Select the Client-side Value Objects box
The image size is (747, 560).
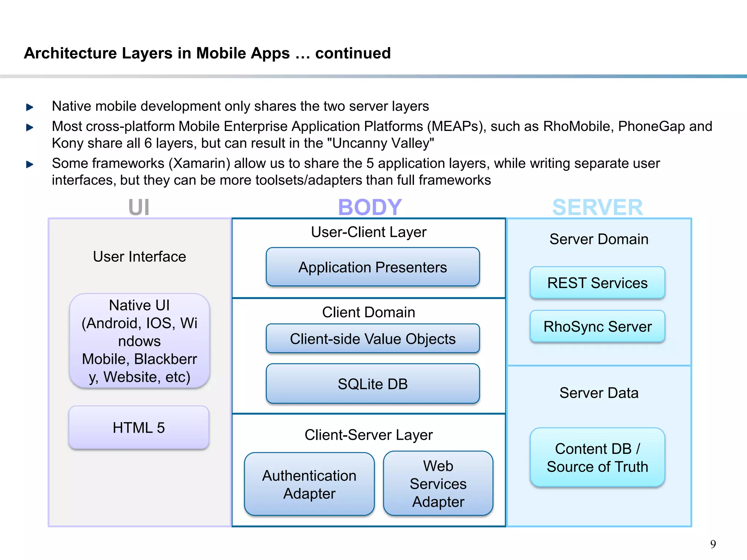(373, 339)
